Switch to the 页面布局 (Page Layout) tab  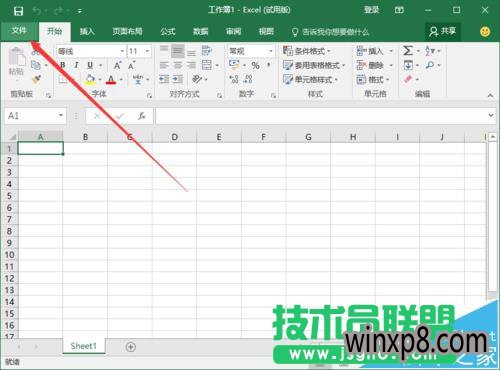point(127,32)
